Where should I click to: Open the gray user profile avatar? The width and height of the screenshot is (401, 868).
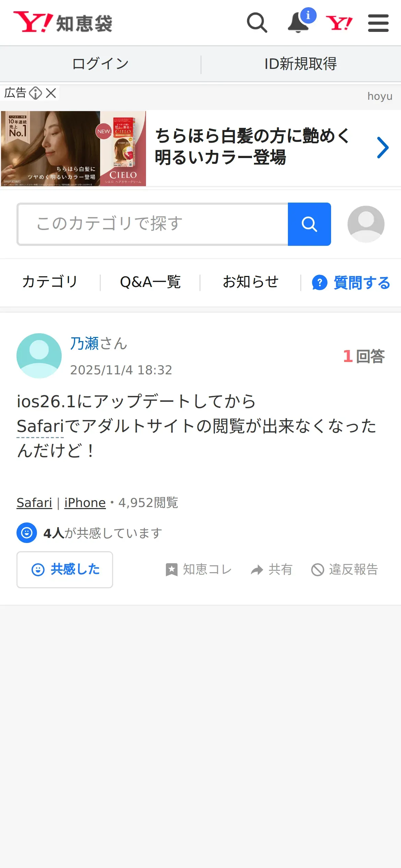pos(366,224)
